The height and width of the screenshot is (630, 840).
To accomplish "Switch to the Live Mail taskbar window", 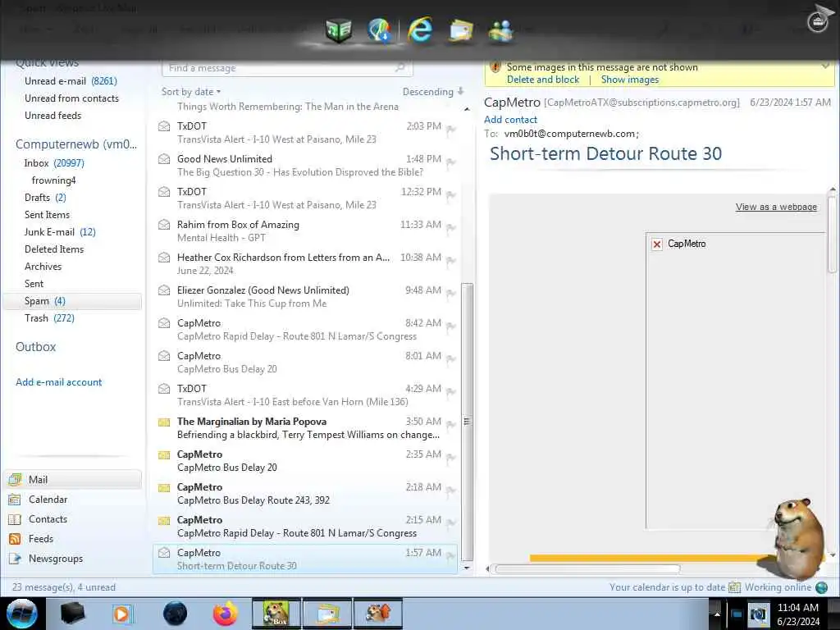I will click(327, 614).
